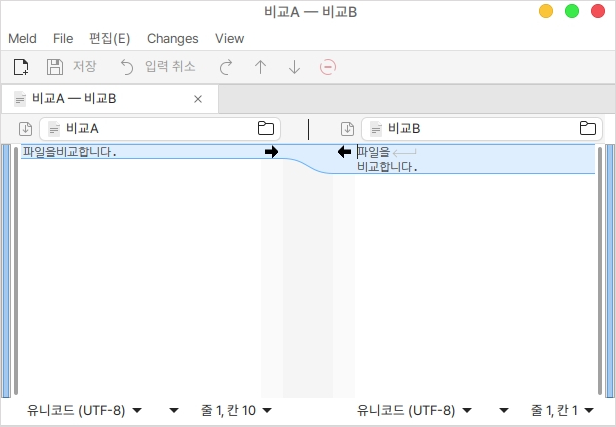Open the 줄 1, 칸 10 cursor position dropdown
The width and height of the screenshot is (616, 427).
click(236, 410)
